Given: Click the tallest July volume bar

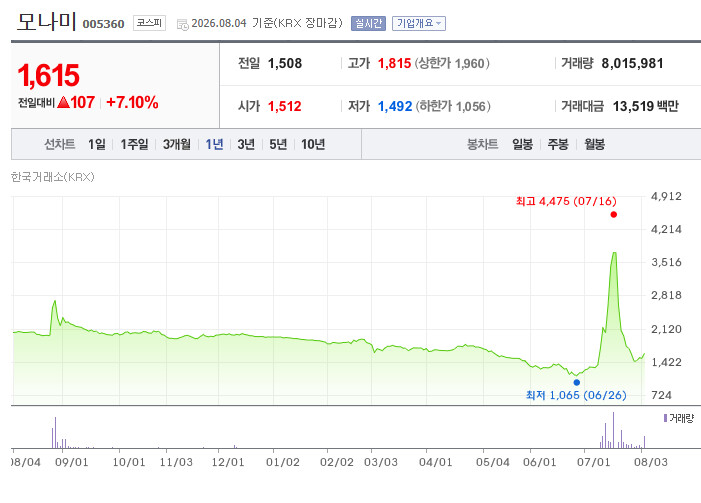Looking at the screenshot, I should pyautogui.click(x=613, y=430).
